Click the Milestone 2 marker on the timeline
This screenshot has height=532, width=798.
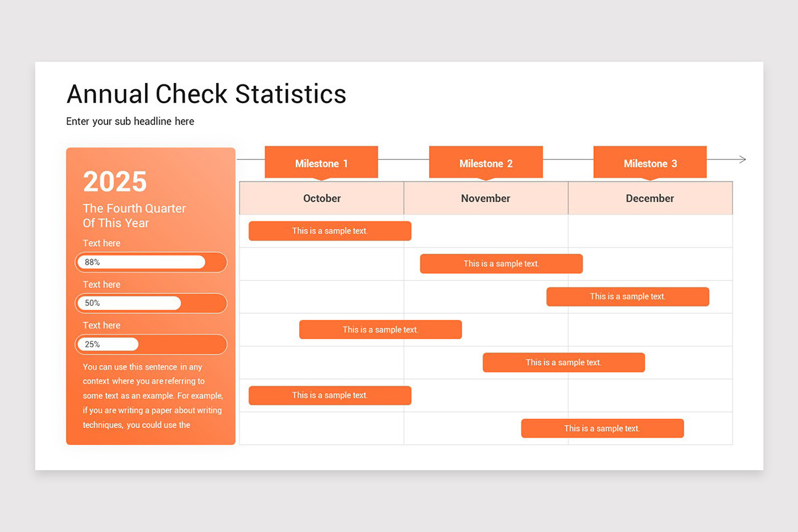485,162
